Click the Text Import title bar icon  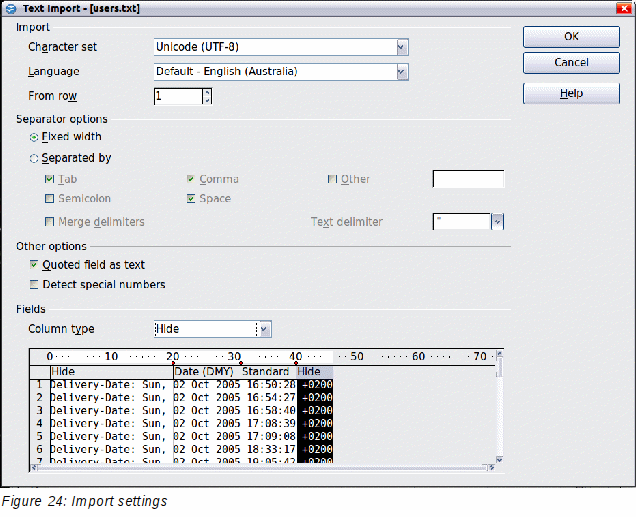tap(11, 9)
